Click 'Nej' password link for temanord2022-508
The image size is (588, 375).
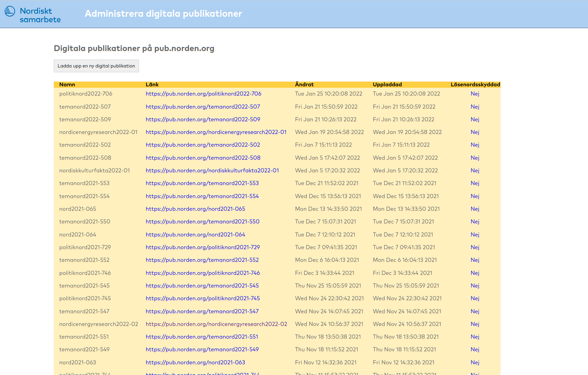[475, 158]
